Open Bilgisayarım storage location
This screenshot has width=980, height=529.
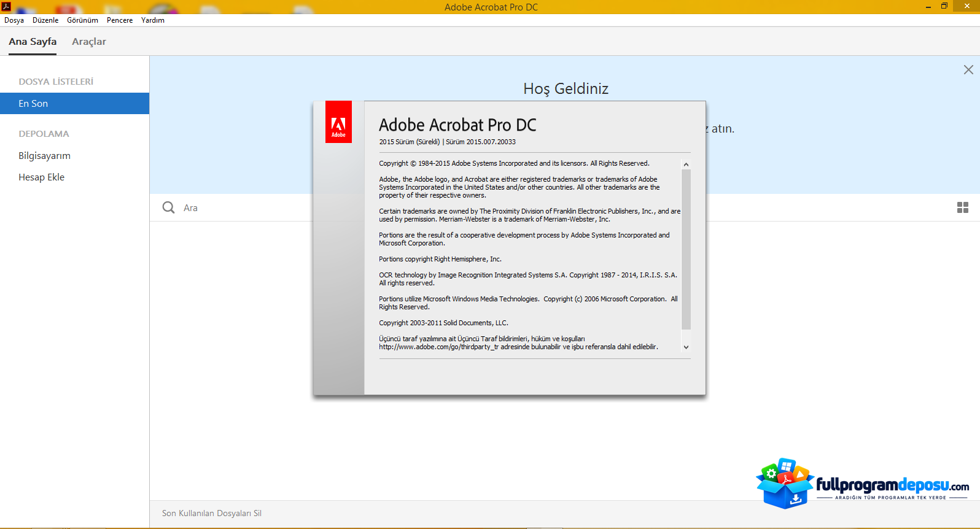tap(44, 156)
